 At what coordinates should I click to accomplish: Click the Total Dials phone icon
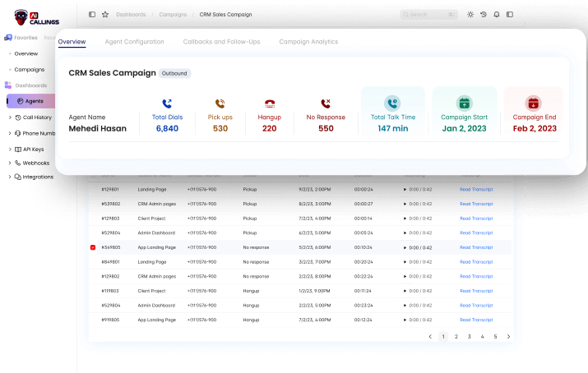[167, 104]
